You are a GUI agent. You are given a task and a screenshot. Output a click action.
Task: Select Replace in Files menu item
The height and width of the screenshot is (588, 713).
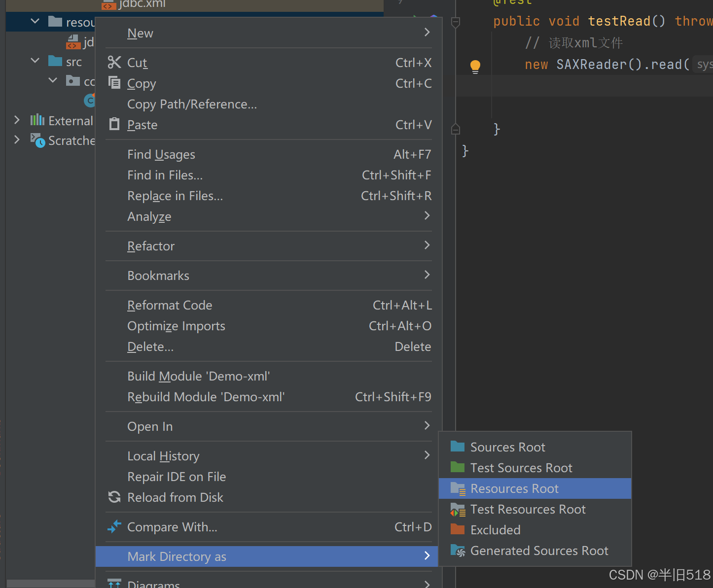[269, 196]
